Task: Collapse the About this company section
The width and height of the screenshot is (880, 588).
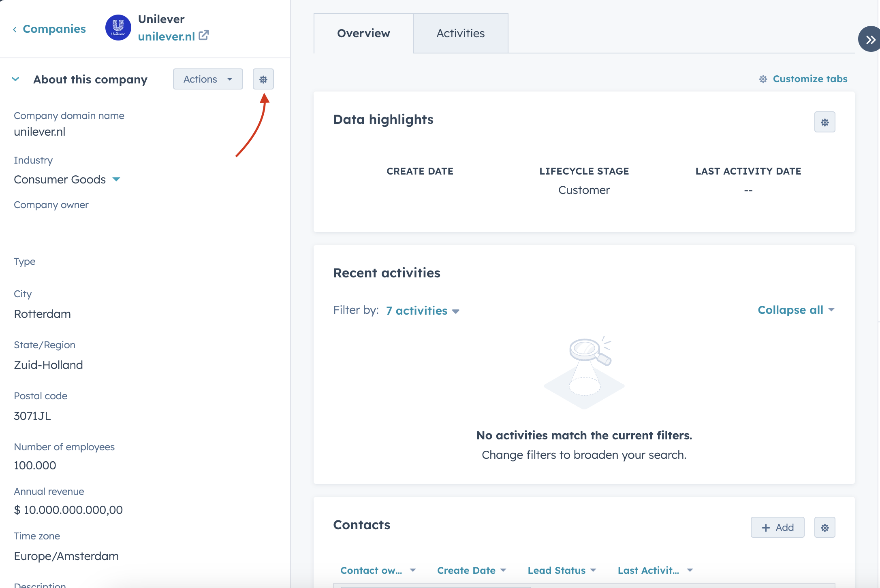Action: (x=16, y=79)
